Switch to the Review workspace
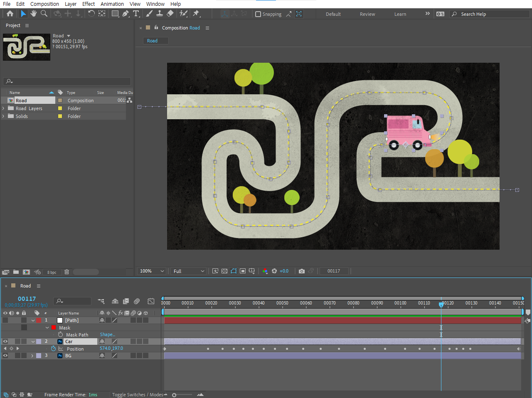This screenshot has width=532, height=398. (x=367, y=14)
